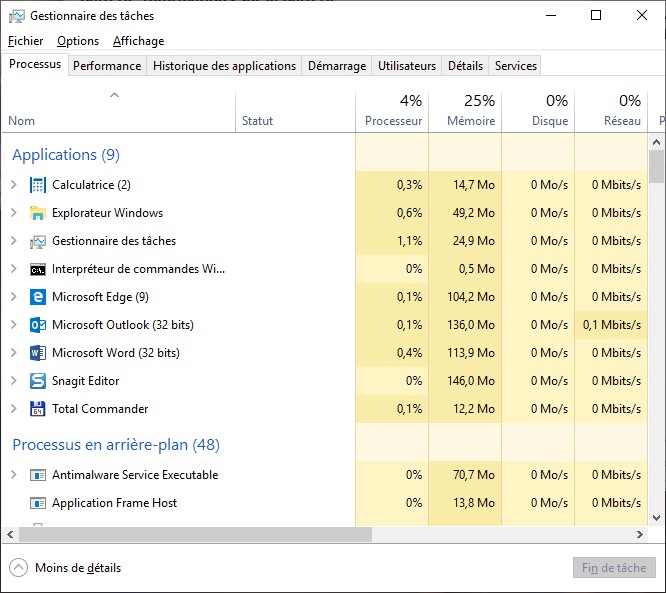The height and width of the screenshot is (593, 666).
Task: Click the Explorateur Windows folder icon
Action: (38, 213)
